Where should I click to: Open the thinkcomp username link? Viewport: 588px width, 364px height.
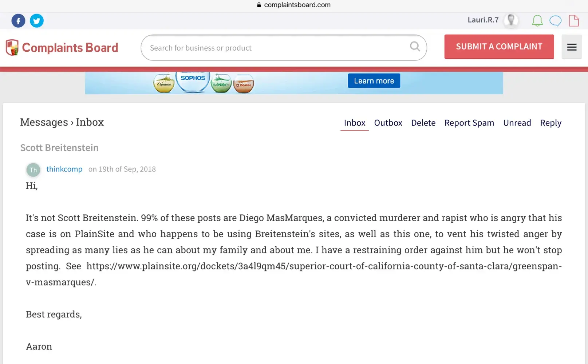(64, 169)
